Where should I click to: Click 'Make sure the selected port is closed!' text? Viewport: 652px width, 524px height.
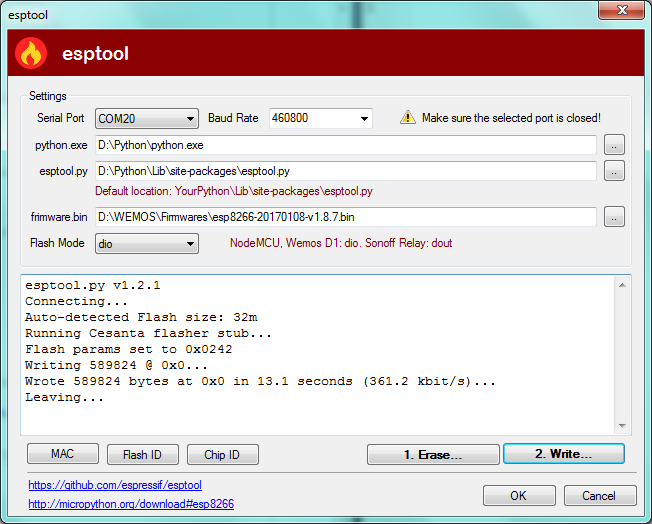pos(511,118)
